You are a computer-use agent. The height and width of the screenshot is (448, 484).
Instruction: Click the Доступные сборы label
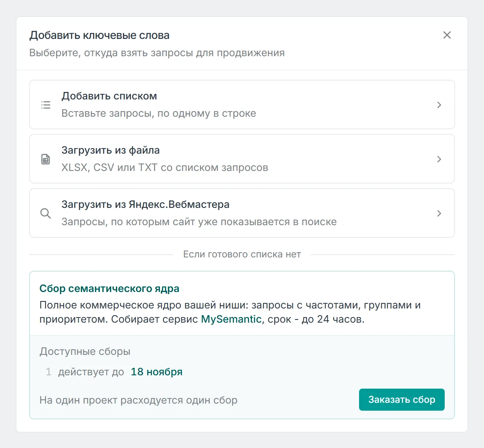click(x=85, y=351)
